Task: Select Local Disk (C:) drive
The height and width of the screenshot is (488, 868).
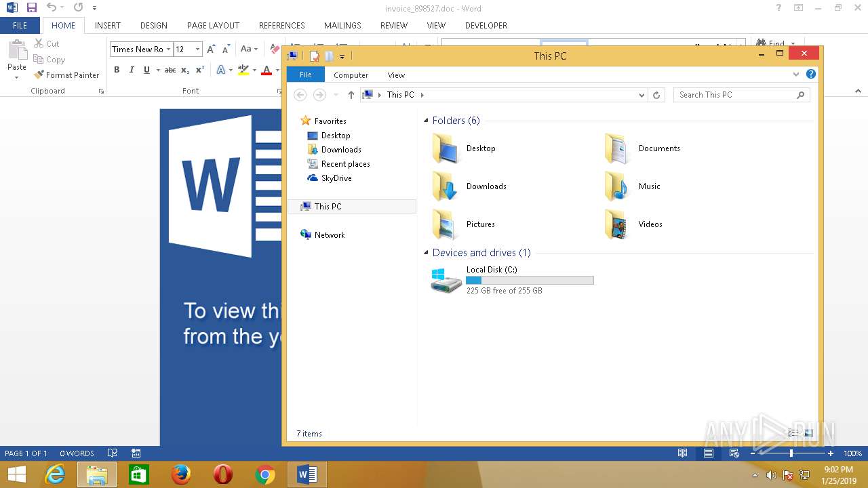Action: (x=513, y=280)
